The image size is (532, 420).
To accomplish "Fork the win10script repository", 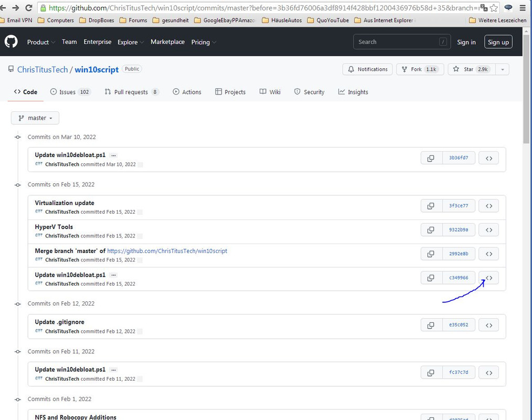I will 420,69.
